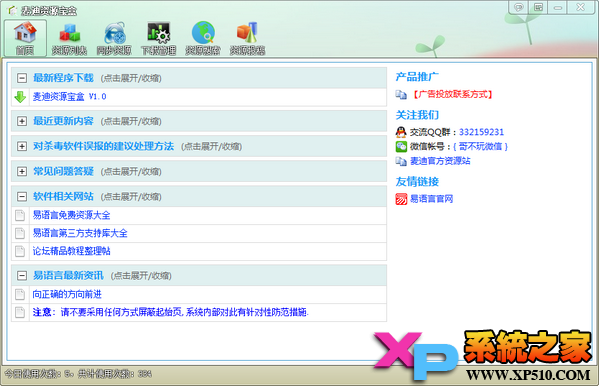The image size is (599, 386).
Task: Click page icon beside 易语言第三方支持库大全
Action: [20, 233]
